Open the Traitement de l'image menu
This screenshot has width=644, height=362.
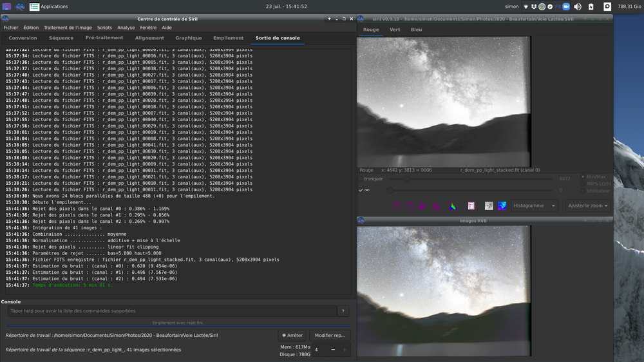pyautogui.click(x=68, y=28)
